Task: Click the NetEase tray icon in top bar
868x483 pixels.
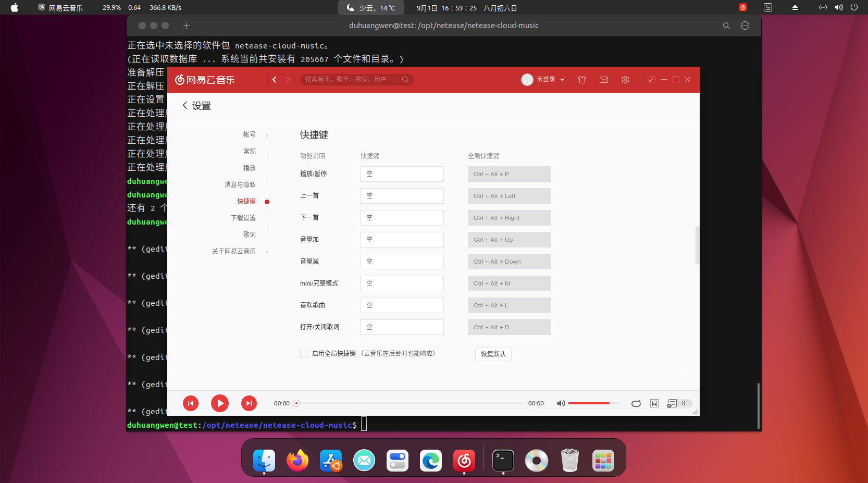Action: click(x=743, y=7)
